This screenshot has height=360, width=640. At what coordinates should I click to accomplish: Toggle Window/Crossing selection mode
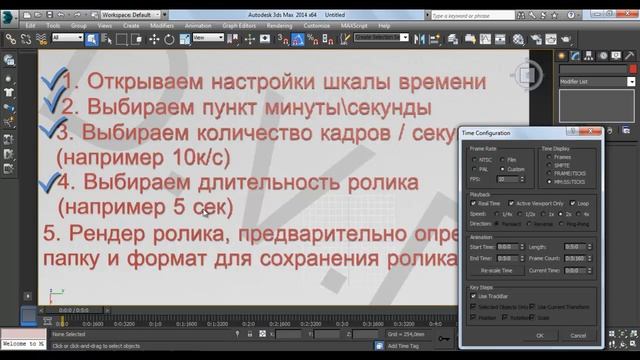point(137,39)
